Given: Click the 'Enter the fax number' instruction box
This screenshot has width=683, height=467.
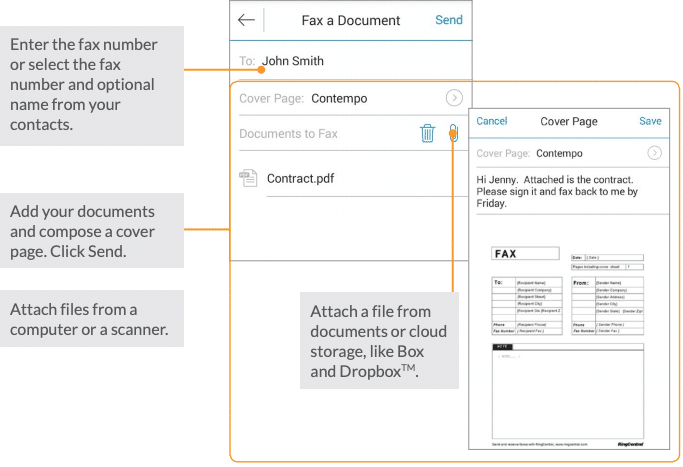Looking at the screenshot, I should tap(92, 85).
